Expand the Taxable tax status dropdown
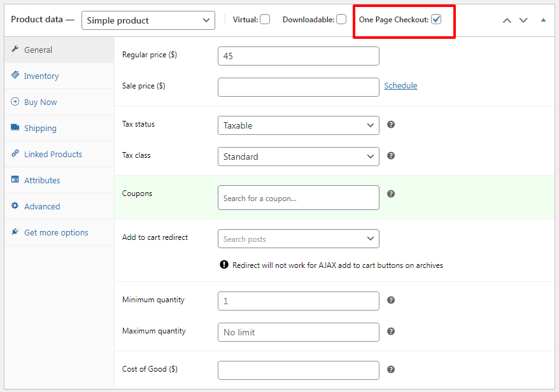The image size is (559, 392). (x=299, y=125)
